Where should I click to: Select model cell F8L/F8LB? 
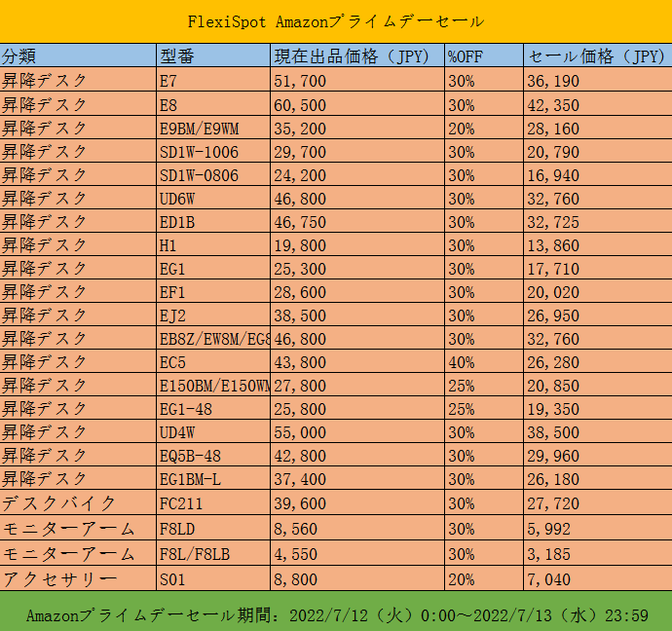pos(213,553)
